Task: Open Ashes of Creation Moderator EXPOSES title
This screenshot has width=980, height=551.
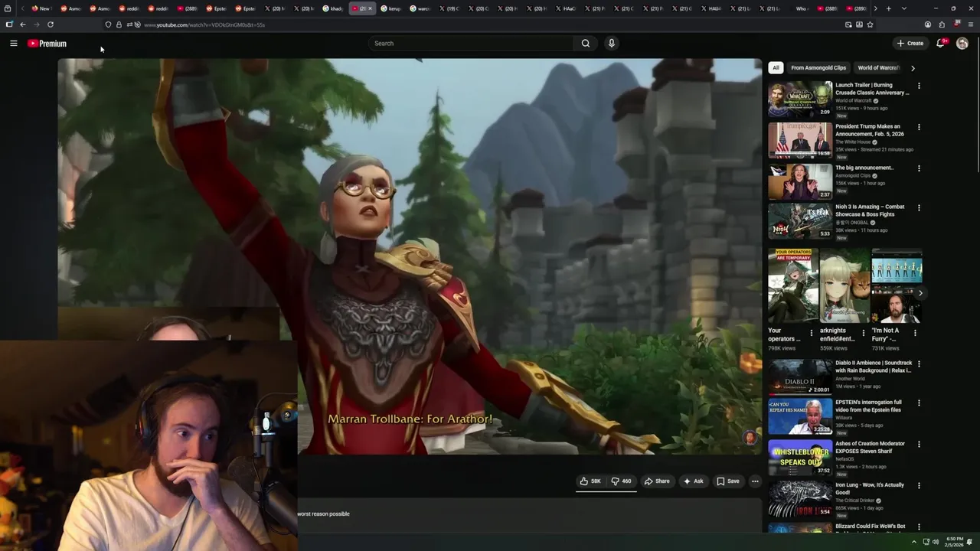Action: (x=870, y=447)
